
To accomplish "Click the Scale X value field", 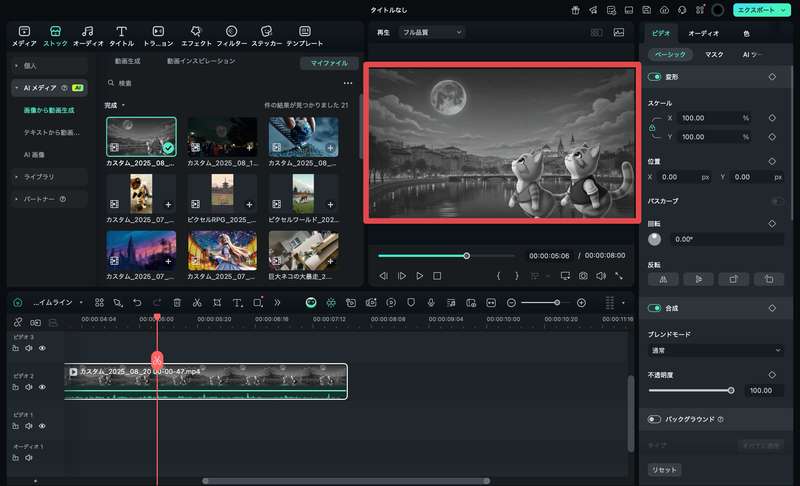I will (714, 118).
